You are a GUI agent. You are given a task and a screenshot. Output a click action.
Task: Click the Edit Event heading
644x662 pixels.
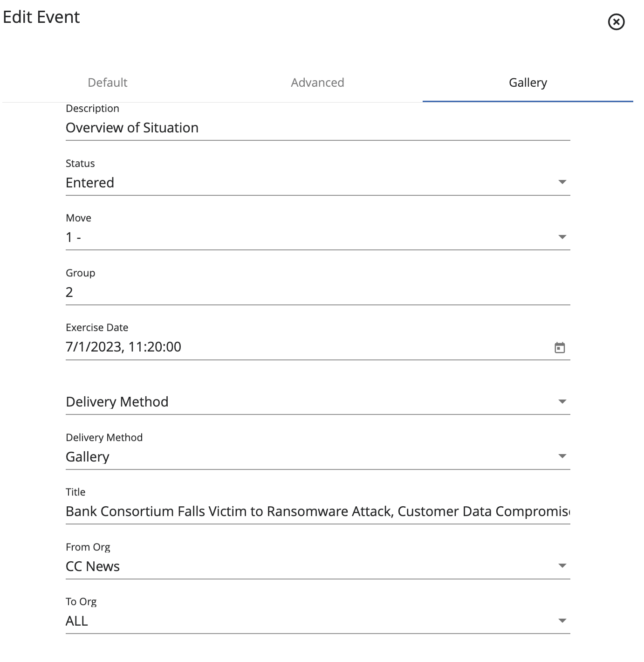pyautogui.click(x=41, y=17)
